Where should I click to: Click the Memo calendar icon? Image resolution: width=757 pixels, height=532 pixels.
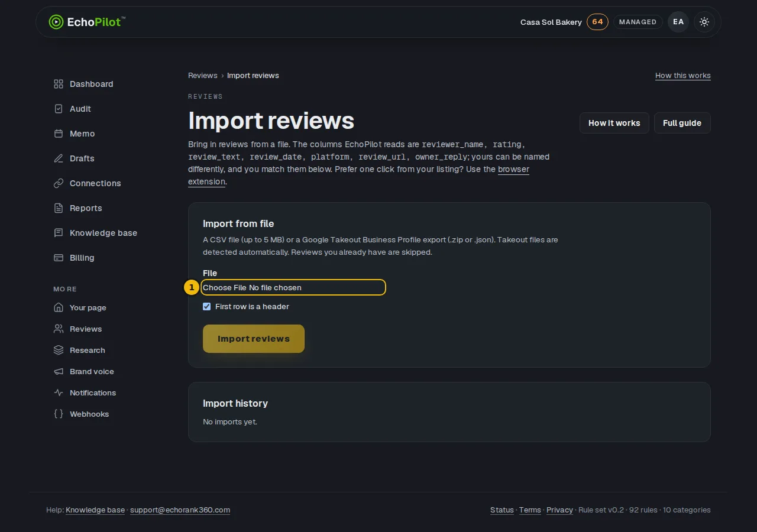pyautogui.click(x=58, y=134)
